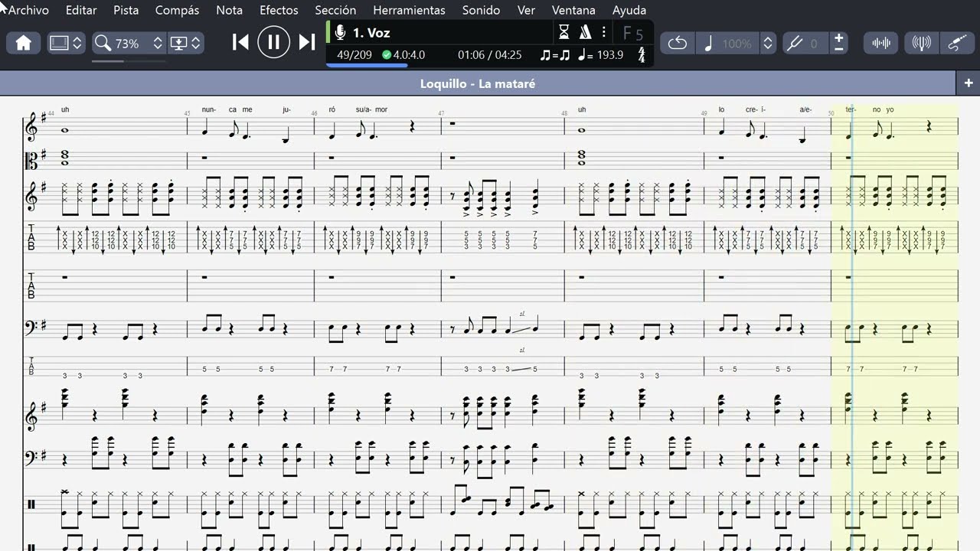The width and height of the screenshot is (980, 551).
Task: Open the Ventana menu
Action: (x=573, y=10)
